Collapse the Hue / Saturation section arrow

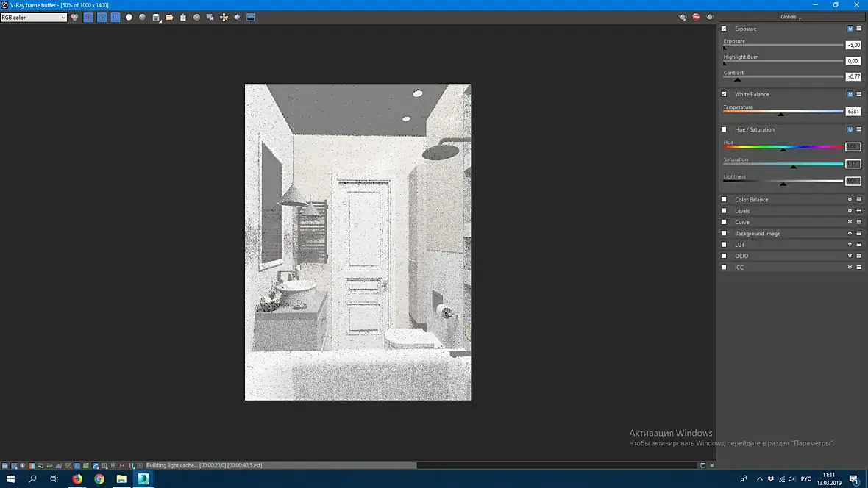point(850,129)
